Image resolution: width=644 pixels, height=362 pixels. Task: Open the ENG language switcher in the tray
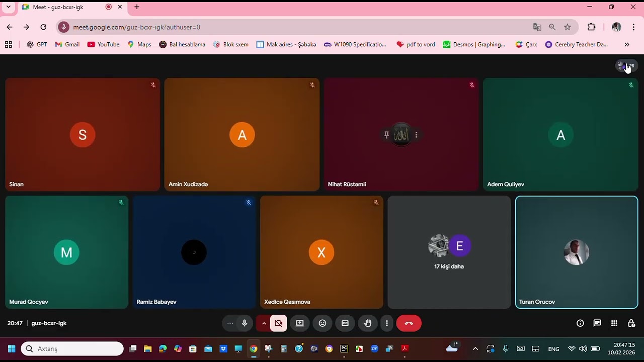point(553,349)
